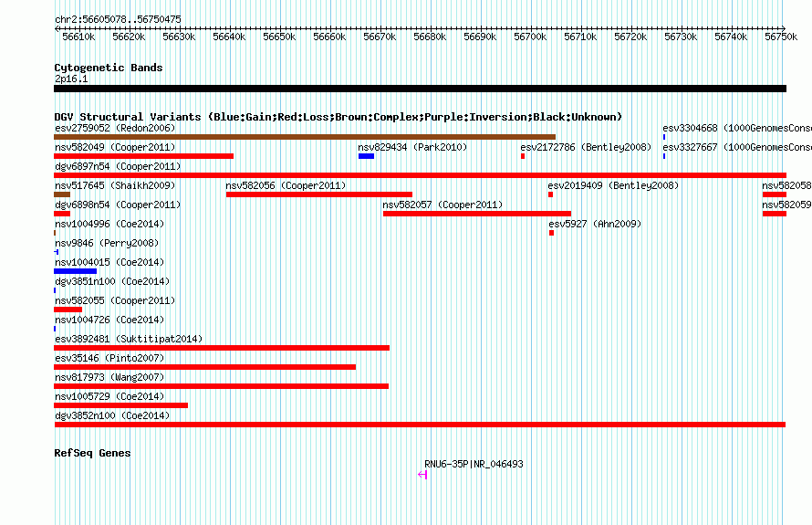Select the nsv582057 (Cooper2011) red bar

coord(477,214)
